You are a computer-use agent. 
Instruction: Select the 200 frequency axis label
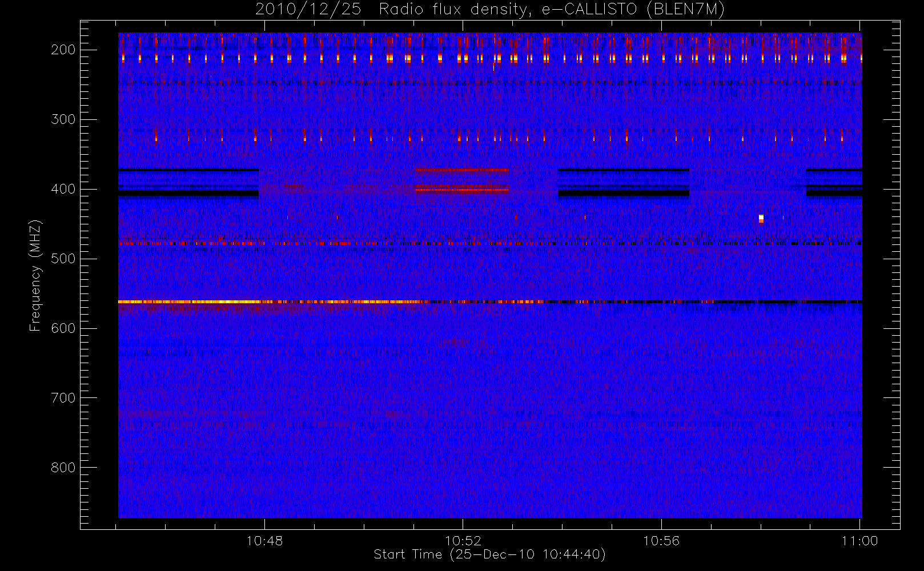tap(63, 50)
